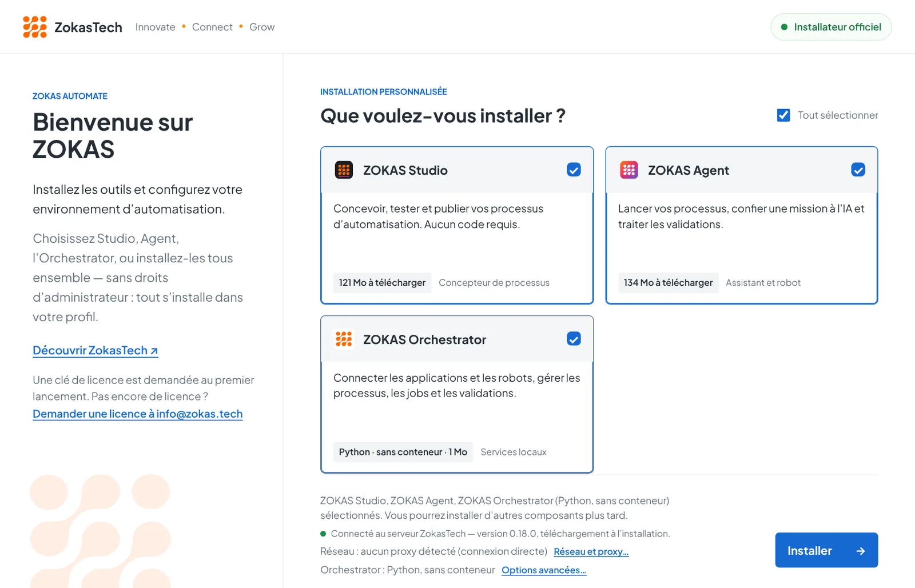Image resolution: width=915 pixels, height=588 pixels.
Task: Click the 'Services locaux' label
Action: 514,452
